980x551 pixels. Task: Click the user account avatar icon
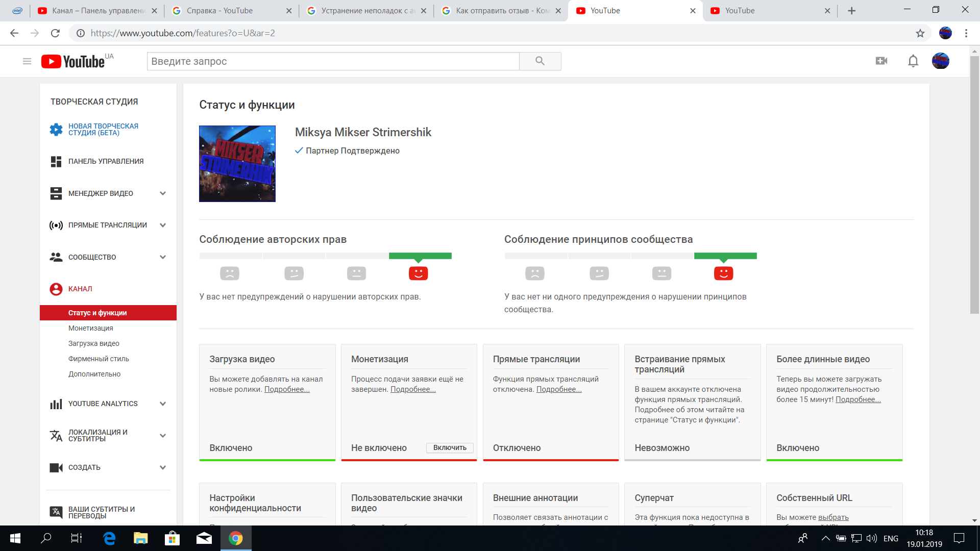(942, 61)
